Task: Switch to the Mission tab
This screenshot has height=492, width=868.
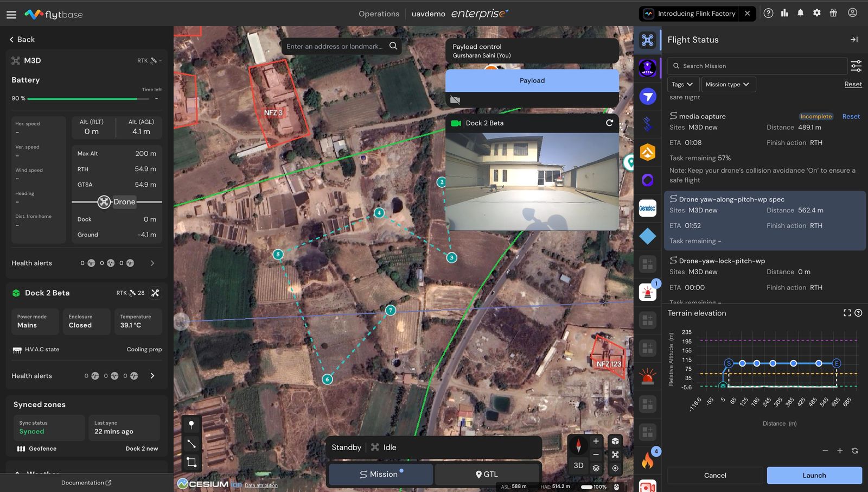Action: pyautogui.click(x=380, y=474)
